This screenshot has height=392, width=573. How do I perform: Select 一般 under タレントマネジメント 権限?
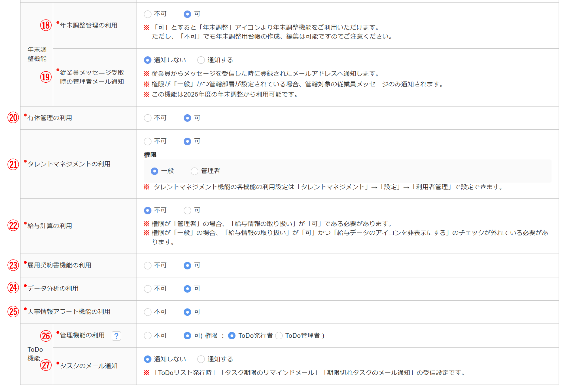click(x=154, y=171)
